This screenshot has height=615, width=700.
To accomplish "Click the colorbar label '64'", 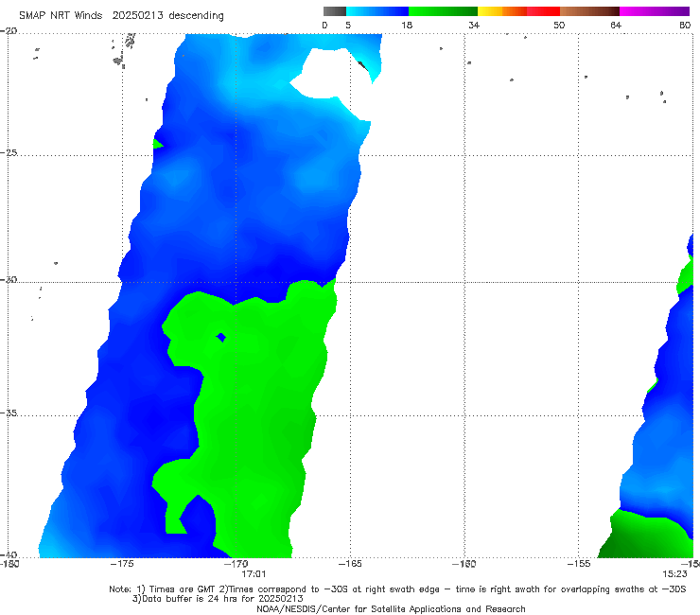I will [616, 25].
